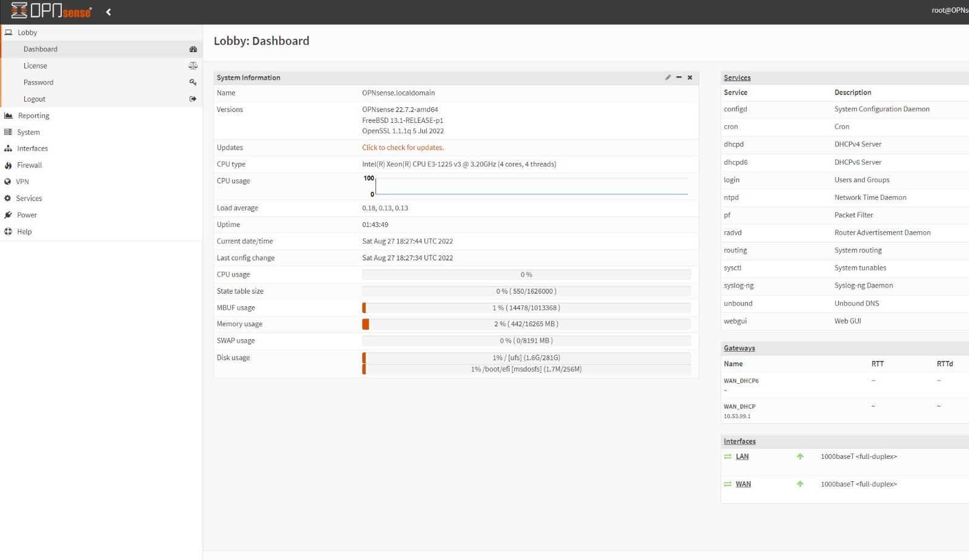Expand the Help menu
969x560 pixels.
(x=101, y=231)
